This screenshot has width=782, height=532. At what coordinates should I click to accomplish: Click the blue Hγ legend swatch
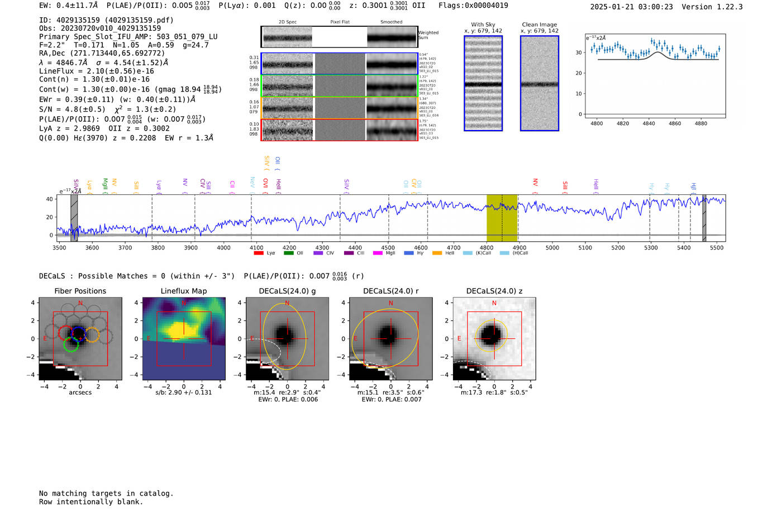coord(408,253)
